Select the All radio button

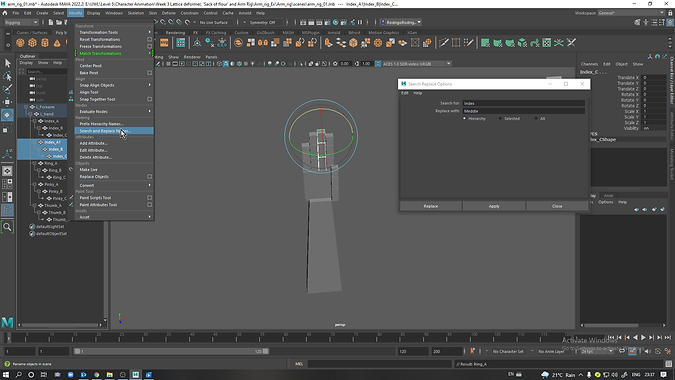point(536,118)
